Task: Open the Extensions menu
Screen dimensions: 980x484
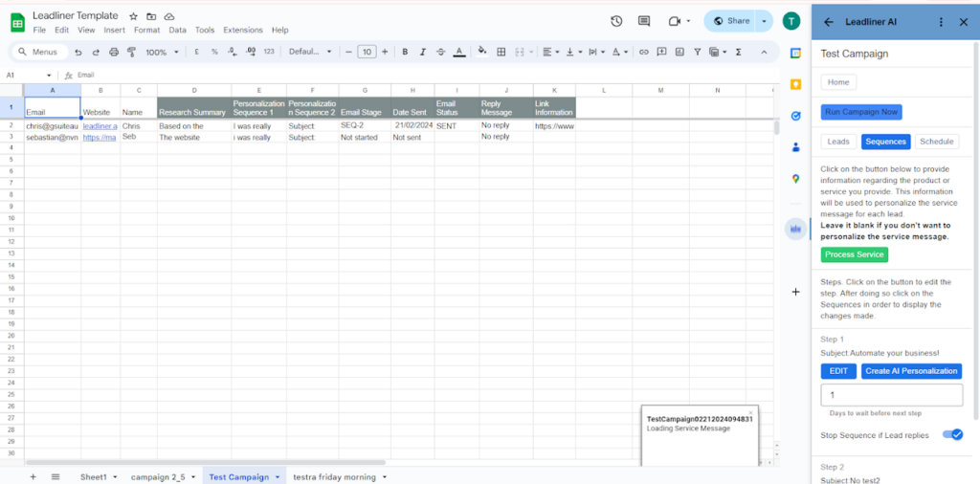Action: (x=243, y=30)
